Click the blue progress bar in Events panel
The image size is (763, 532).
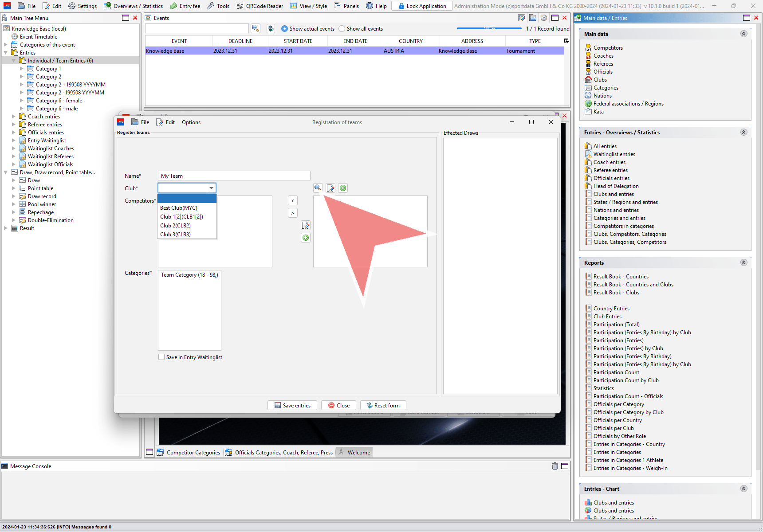tap(489, 28)
